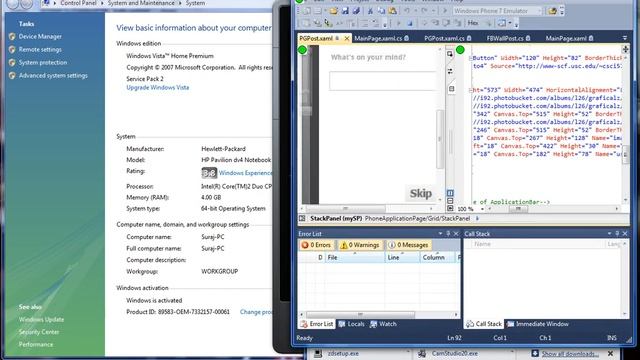
Task: Open the Call Stack window position dropdown
Action: (609, 234)
